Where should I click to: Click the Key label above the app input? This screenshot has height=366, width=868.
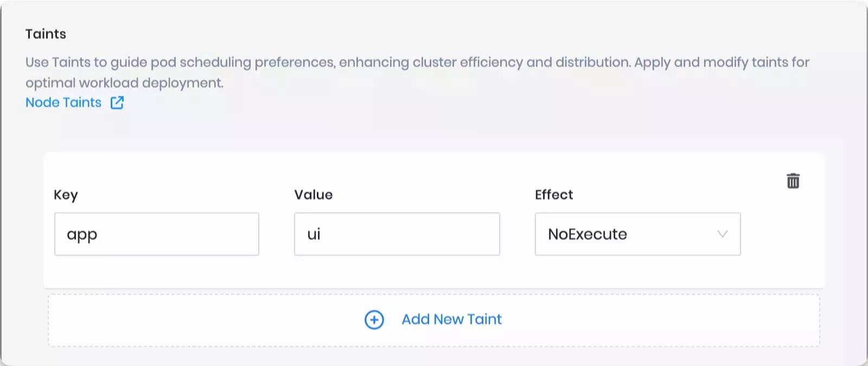click(x=66, y=195)
